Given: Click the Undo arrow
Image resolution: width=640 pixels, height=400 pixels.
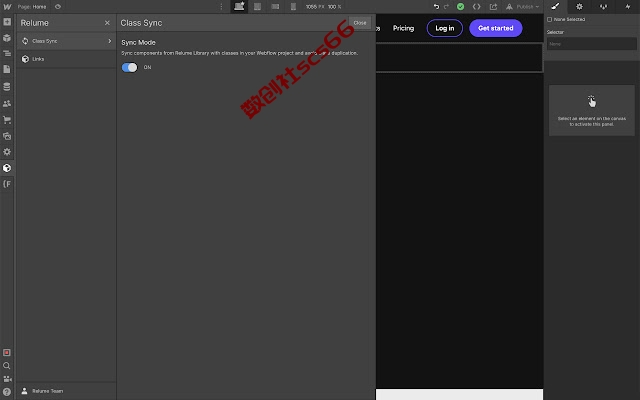Looking at the screenshot, I should click(436, 7).
